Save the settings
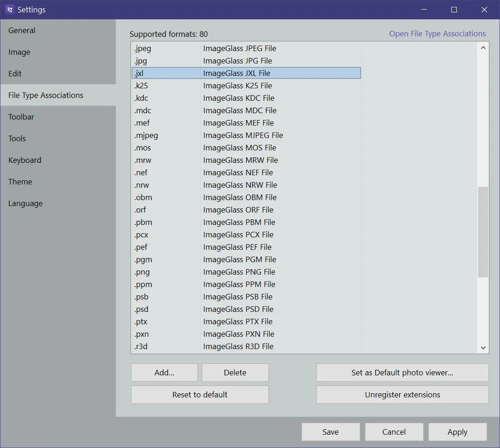 [x=331, y=432]
